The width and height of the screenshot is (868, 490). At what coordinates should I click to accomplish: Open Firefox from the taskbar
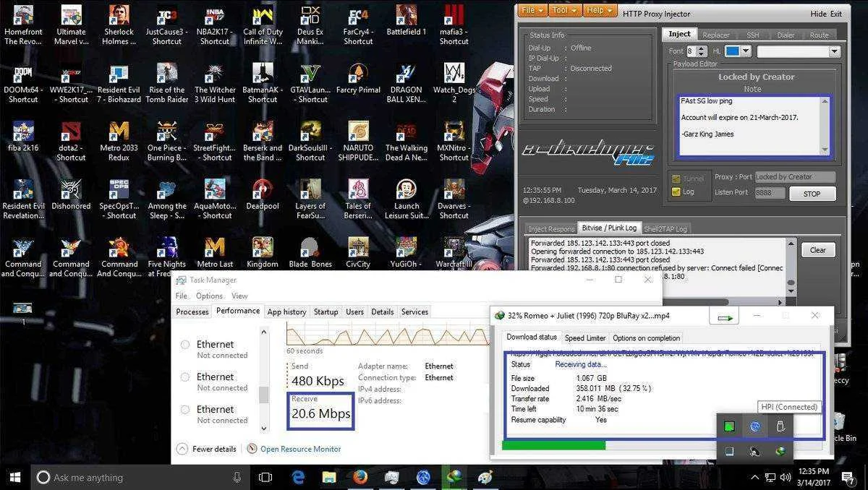tap(360, 477)
